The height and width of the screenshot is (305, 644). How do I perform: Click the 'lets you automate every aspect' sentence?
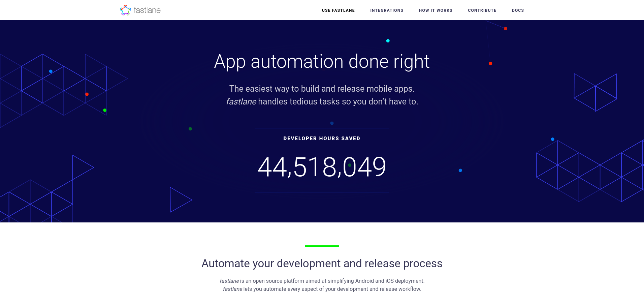(322, 289)
